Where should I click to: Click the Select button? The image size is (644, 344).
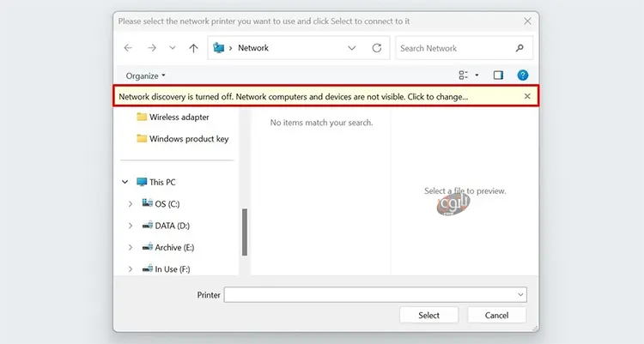click(428, 315)
